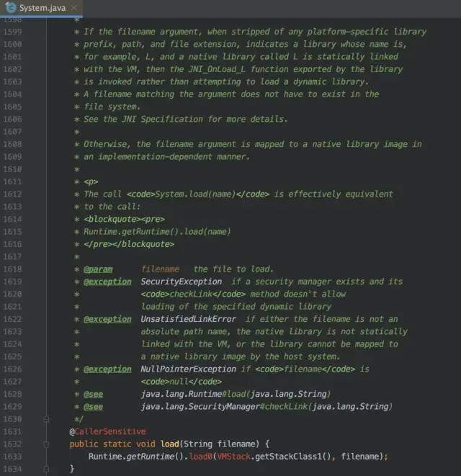Screen dimensions: 461x476
Task: Click the fold end marker at line 1634
Action: click(x=46, y=469)
